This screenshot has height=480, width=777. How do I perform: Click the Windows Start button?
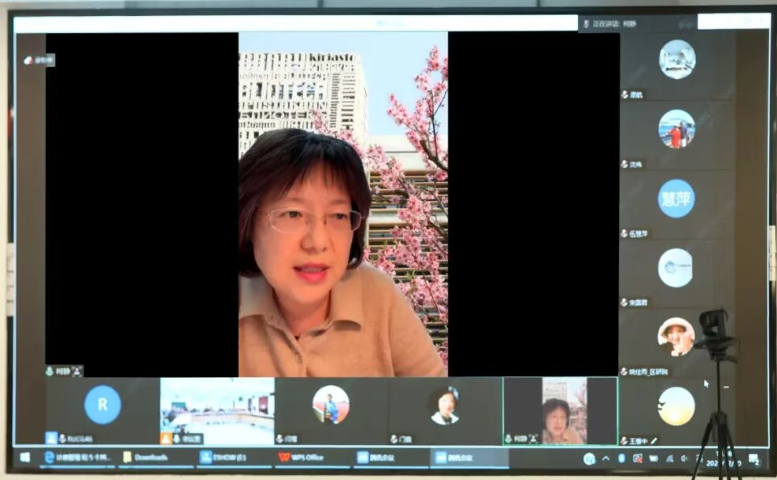24,457
